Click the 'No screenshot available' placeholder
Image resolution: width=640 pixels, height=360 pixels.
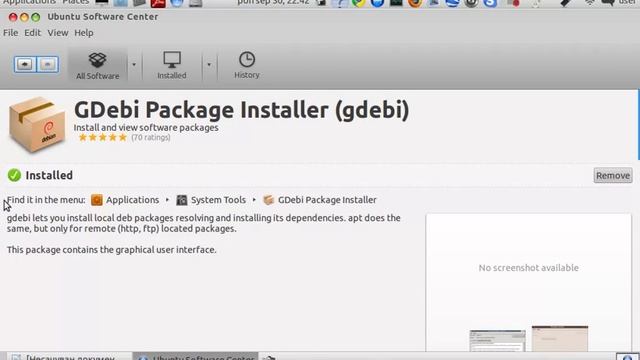[x=529, y=268]
